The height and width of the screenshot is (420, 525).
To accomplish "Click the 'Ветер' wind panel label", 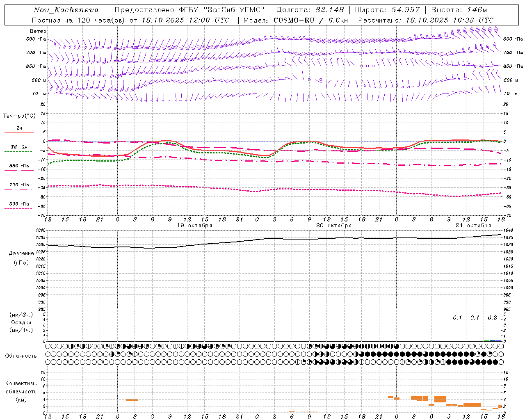I will [x=38, y=31].
